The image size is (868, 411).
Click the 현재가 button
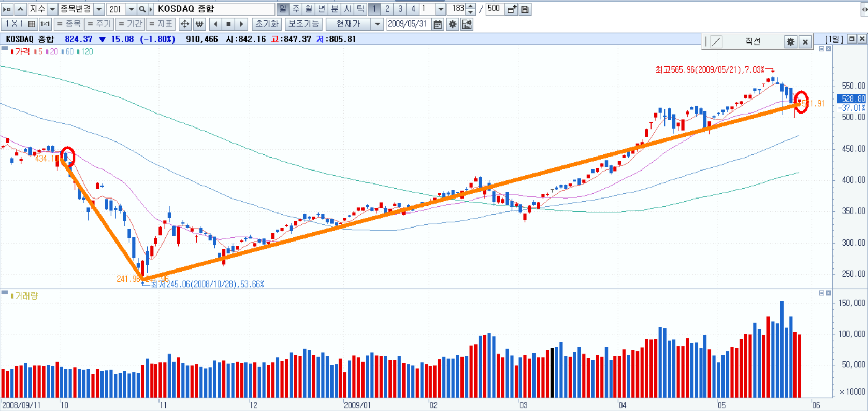tap(349, 24)
